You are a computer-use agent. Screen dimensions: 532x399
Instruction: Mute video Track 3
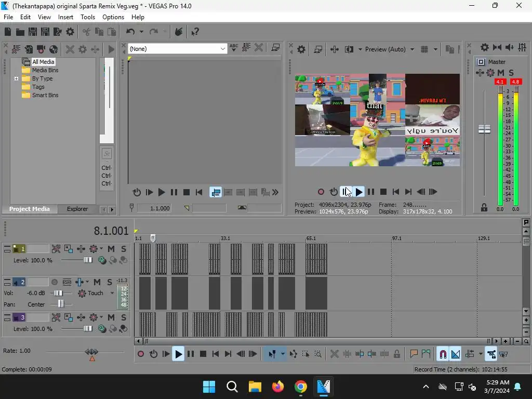click(x=111, y=317)
